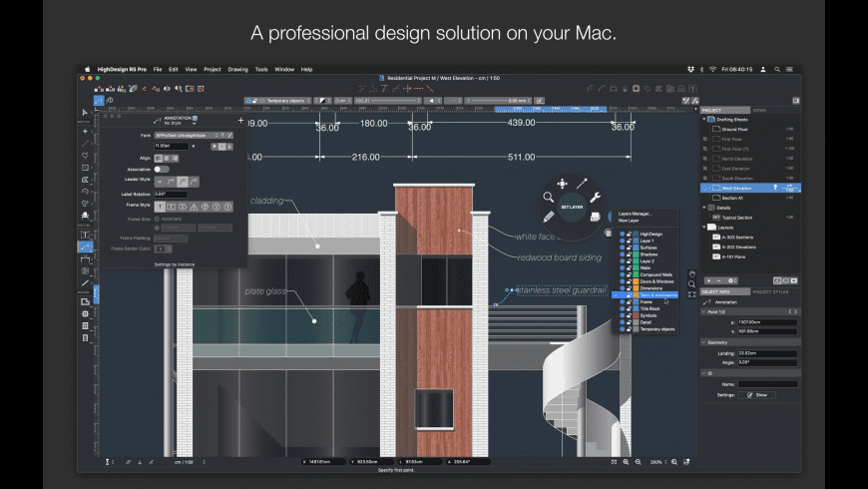868x489 pixels.
Task: Click the Label Rotation input field
Action: point(170,194)
